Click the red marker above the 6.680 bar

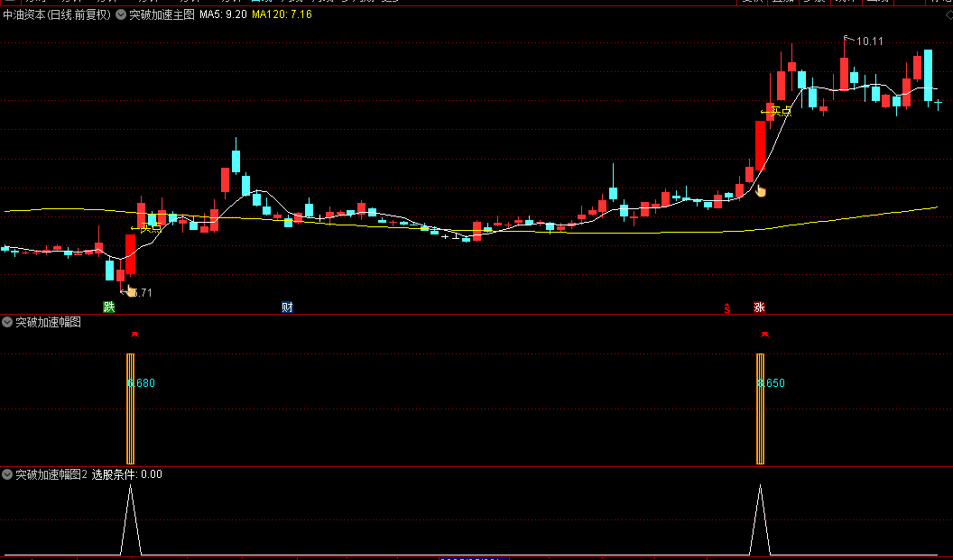point(135,334)
